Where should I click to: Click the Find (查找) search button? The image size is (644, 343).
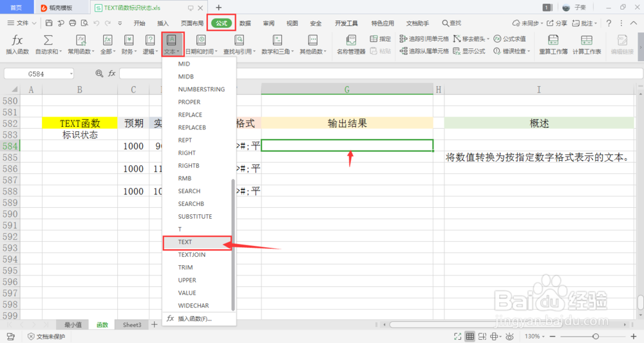pos(452,23)
